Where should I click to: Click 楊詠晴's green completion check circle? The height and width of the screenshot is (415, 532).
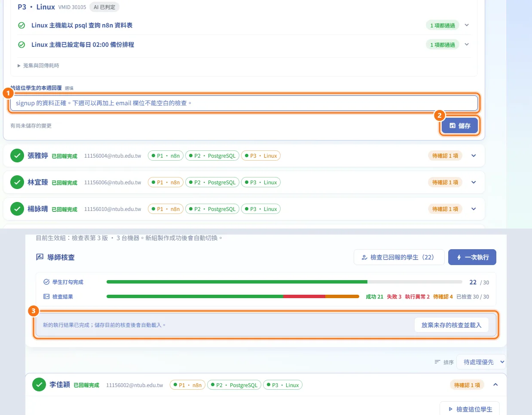pos(17,209)
